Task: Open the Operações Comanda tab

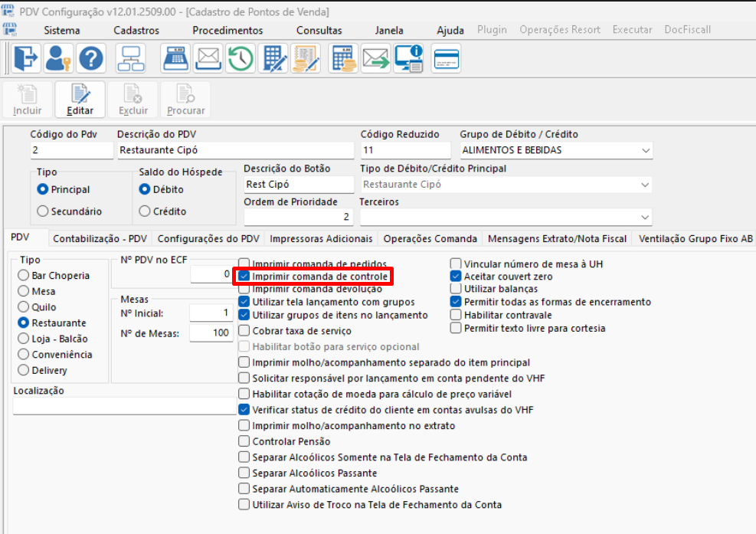Action: 430,238
